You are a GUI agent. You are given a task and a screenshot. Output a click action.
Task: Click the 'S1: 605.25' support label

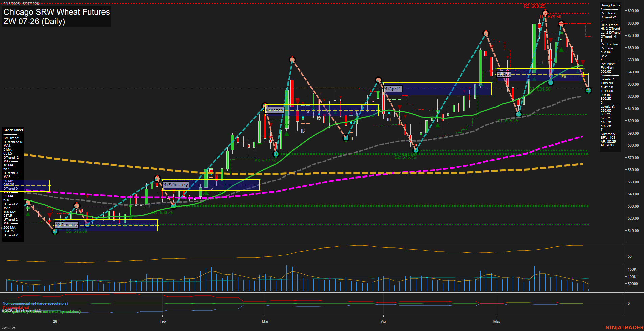click(x=508, y=121)
